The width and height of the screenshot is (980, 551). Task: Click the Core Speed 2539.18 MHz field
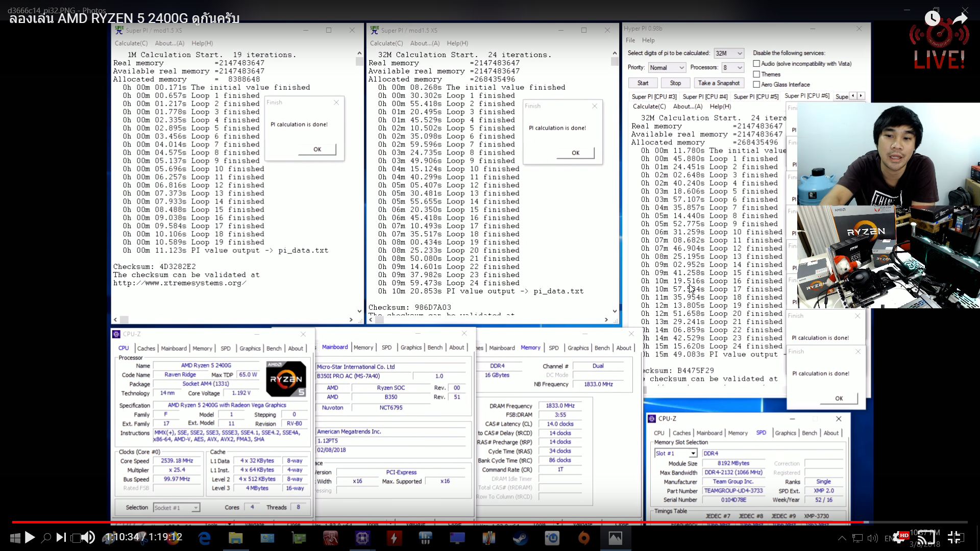point(177,461)
